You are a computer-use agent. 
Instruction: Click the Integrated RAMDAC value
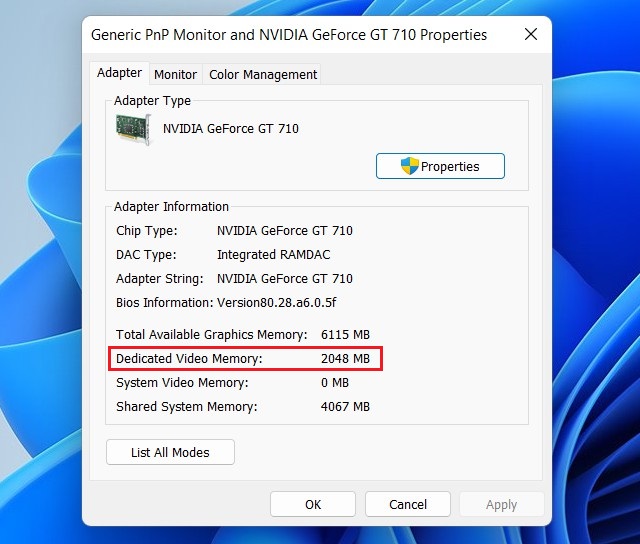click(x=273, y=255)
